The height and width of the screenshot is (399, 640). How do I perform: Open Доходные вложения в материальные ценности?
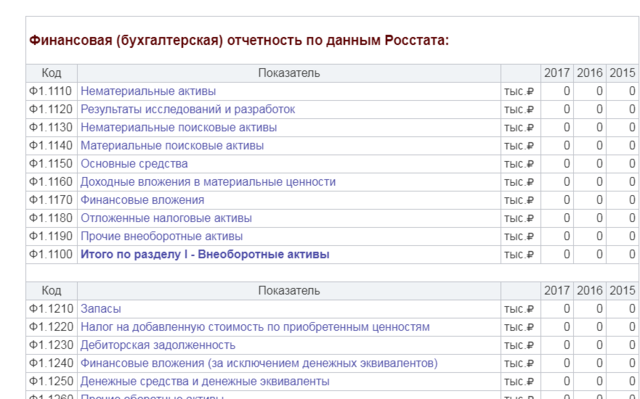coord(208,182)
